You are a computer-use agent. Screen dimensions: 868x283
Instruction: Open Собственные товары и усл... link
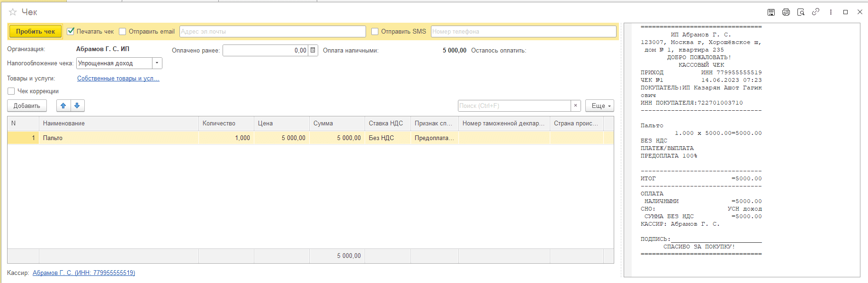click(118, 78)
